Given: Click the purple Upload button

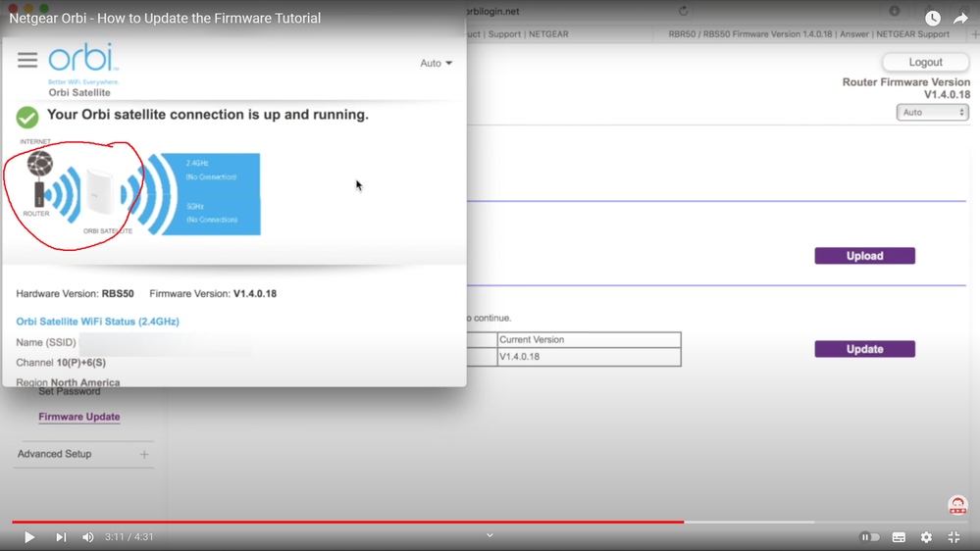Looking at the screenshot, I should point(864,256).
